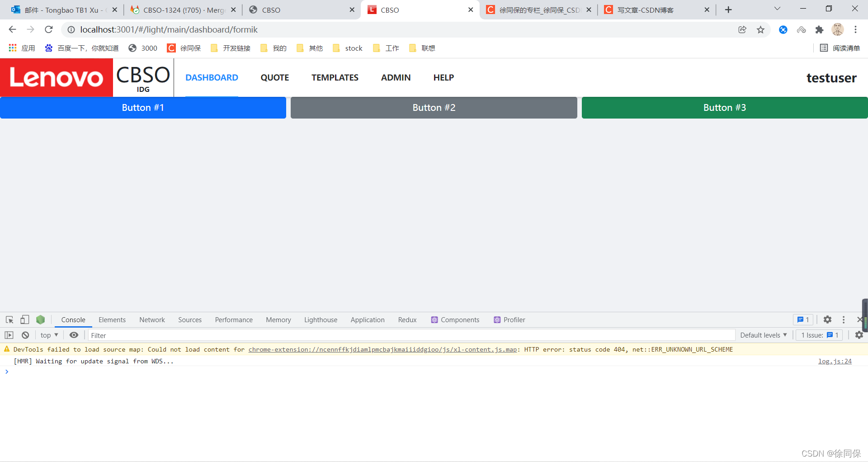Screen dimensions: 868x462
Task: Open the TEMPLATES menu in CBSO
Action: (335, 77)
